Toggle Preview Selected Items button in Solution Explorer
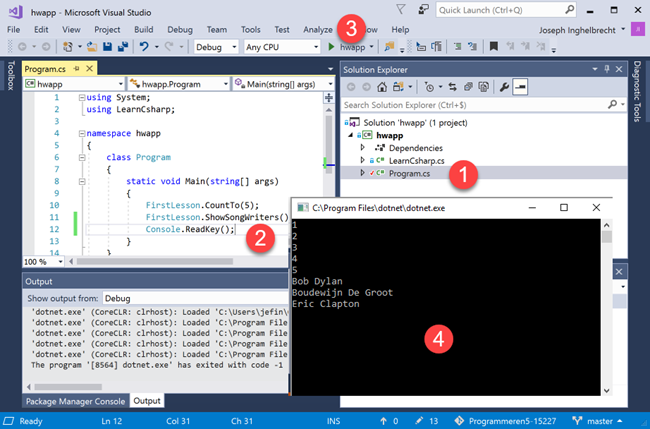The image size is (650, 429). point(521,87)
